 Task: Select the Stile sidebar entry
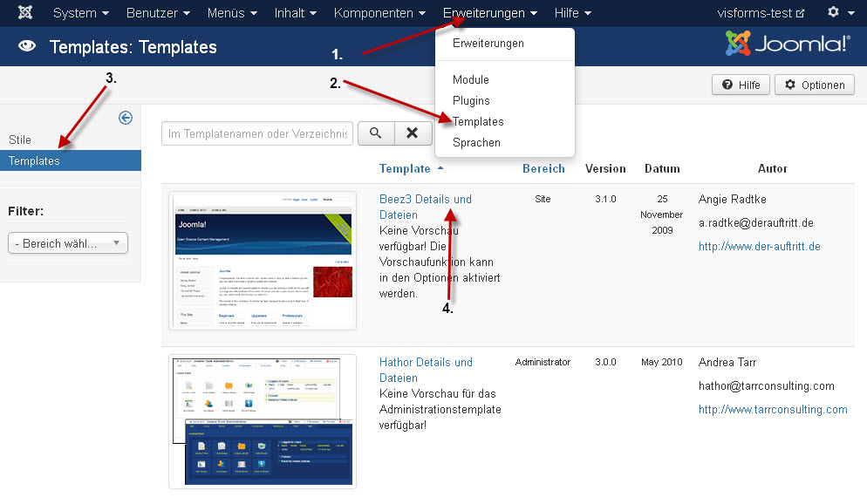[x=20, y=140]
